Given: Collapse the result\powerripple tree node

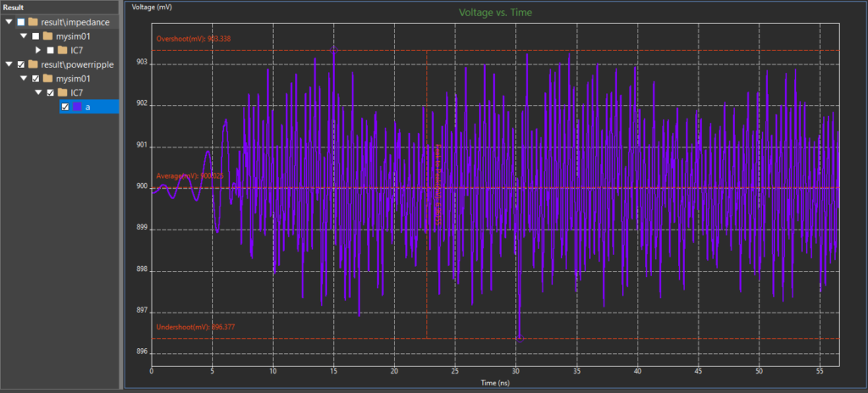Looking at the screenshot, I should click(x=8, y=64).
